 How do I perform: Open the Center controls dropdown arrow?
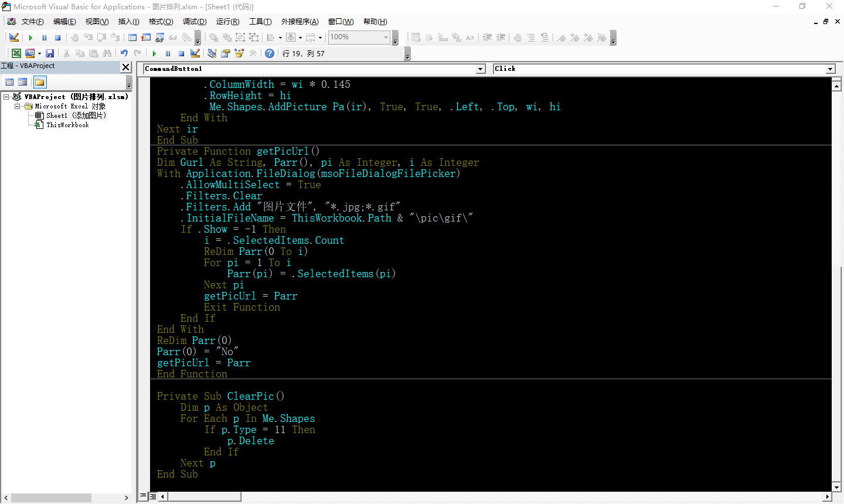pos(300,37)
